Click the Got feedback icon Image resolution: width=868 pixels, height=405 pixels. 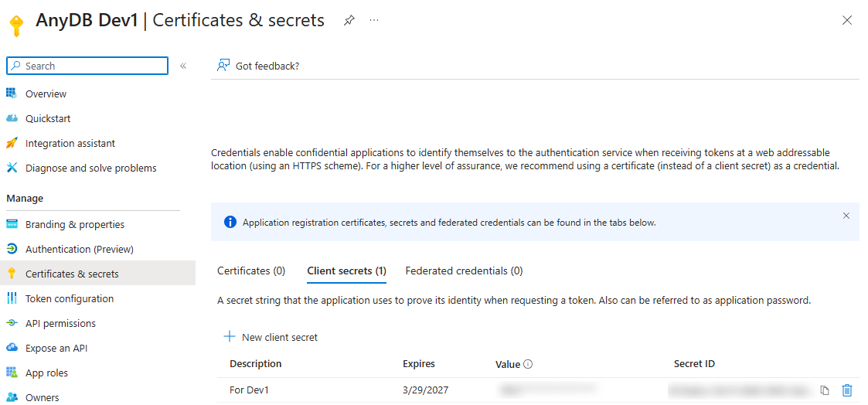(223, 66)
